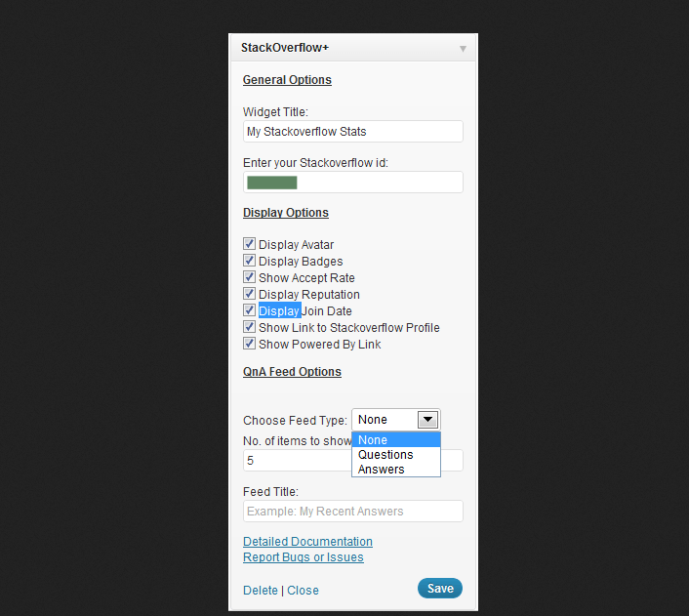
Task: Select Questions in feed type list
Action: [396, 455]
